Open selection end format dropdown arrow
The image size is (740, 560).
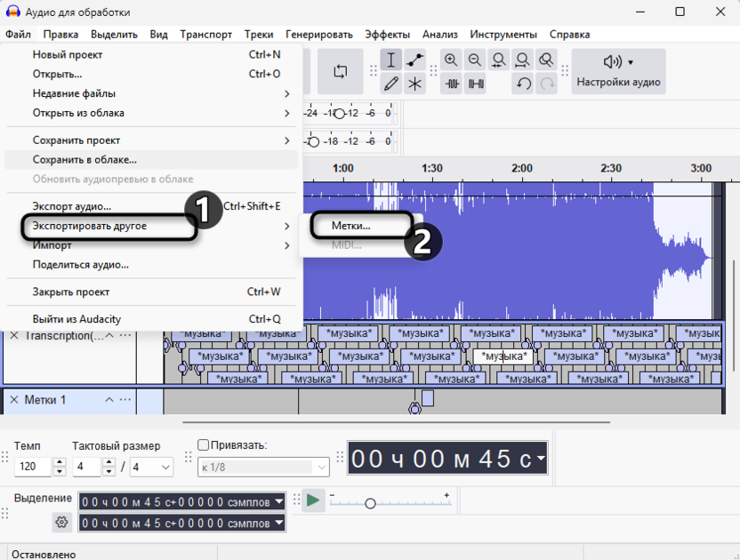coord(279,523)
